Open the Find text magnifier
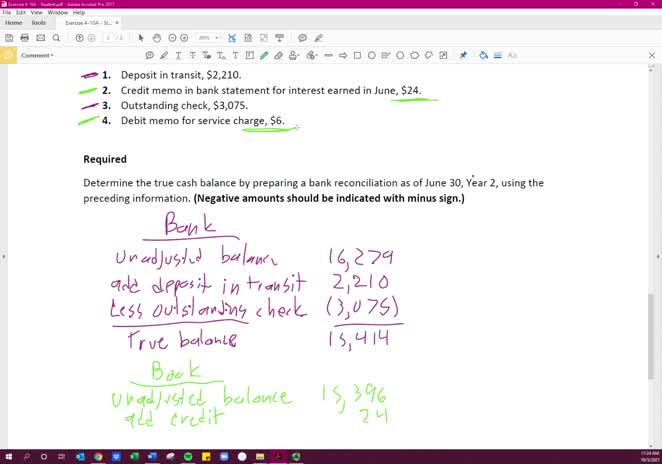This screenshot has height=464, width=662. coord(56,38)
